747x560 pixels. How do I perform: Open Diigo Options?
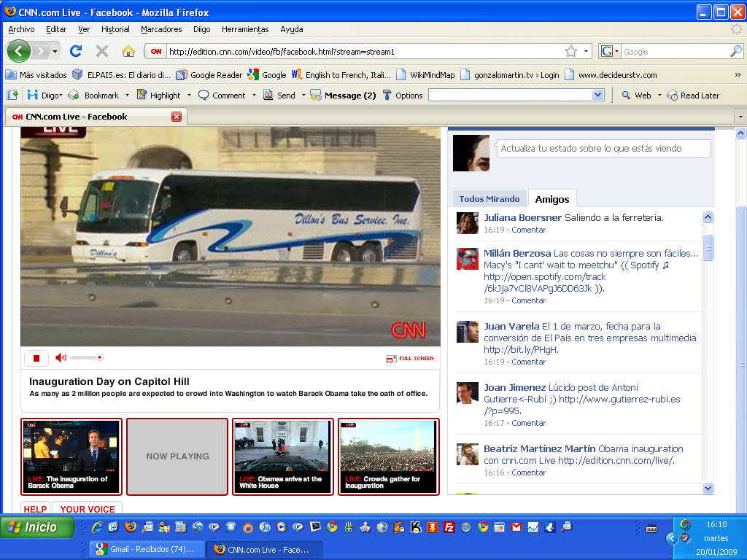tap(403, 96)
